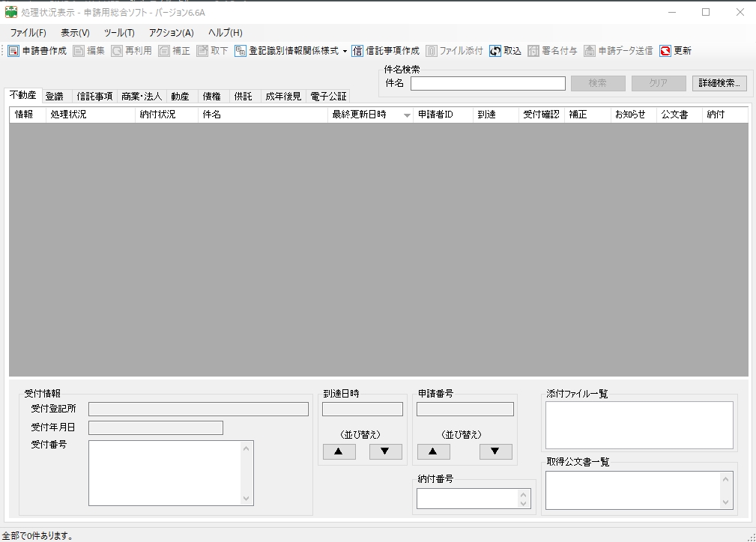
Task: Click the ファイル添付 toolbar icon
Action: [x=431, y=51]
